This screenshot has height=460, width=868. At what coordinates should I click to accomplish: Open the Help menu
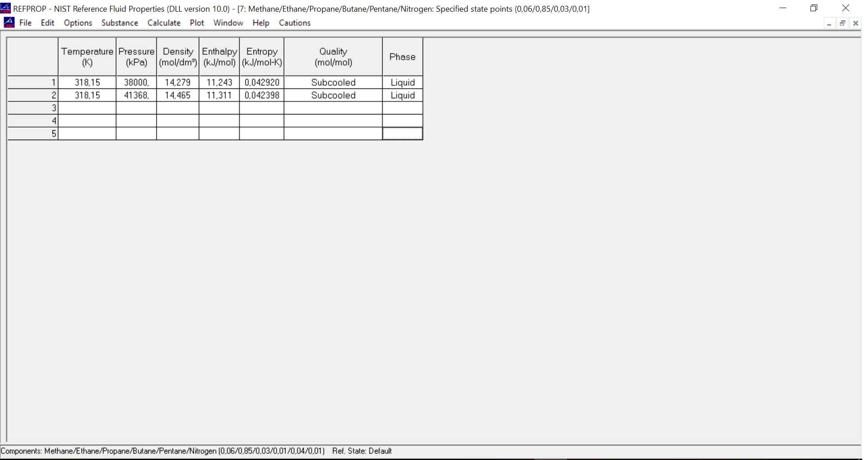(x=261, y=23)
